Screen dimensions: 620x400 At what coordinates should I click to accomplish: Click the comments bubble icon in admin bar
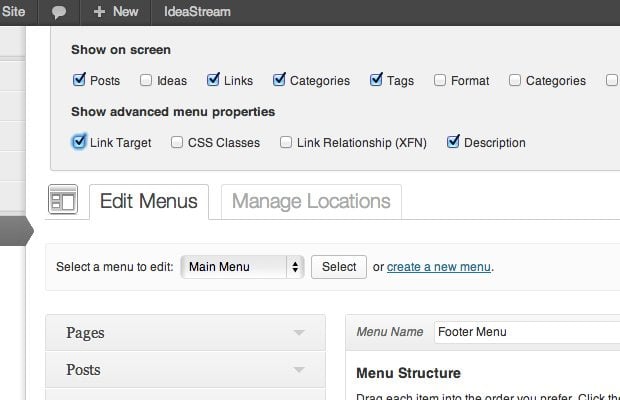coord(59,12)
